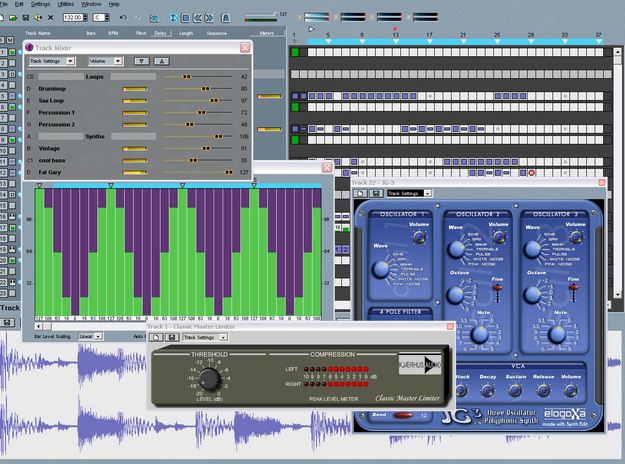625x464 pixels.
Task: Click the VCA Sustain knob
Action: [515, 390]
